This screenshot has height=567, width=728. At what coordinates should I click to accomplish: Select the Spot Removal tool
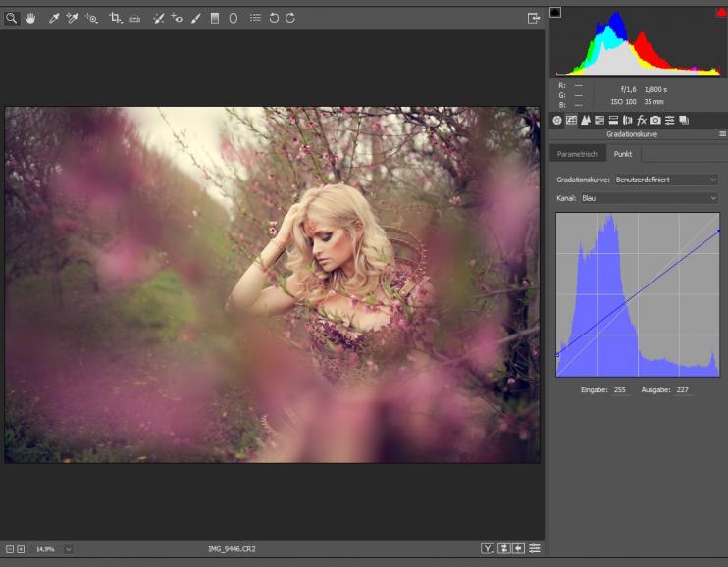158,18
